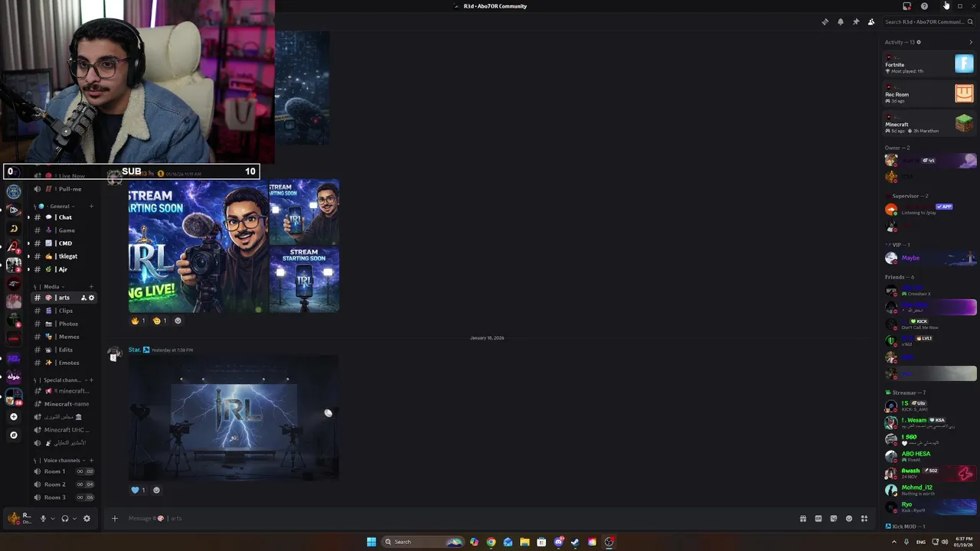Open the sticker picker icon
The image size is (980, 551).
pyautogui.click(x=834, y=518)
